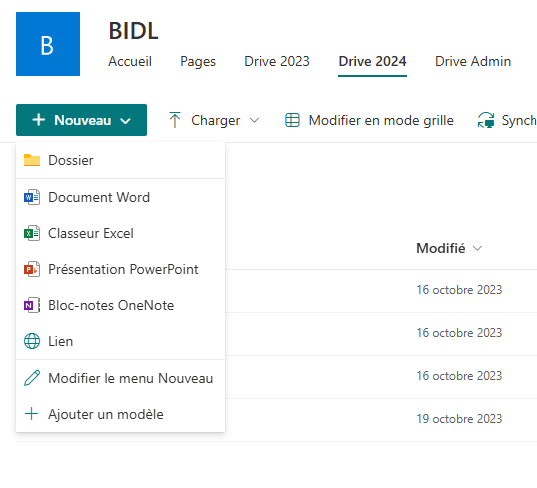
Task: Open the Modifié column sort dropdown
Action: (477, 248)
